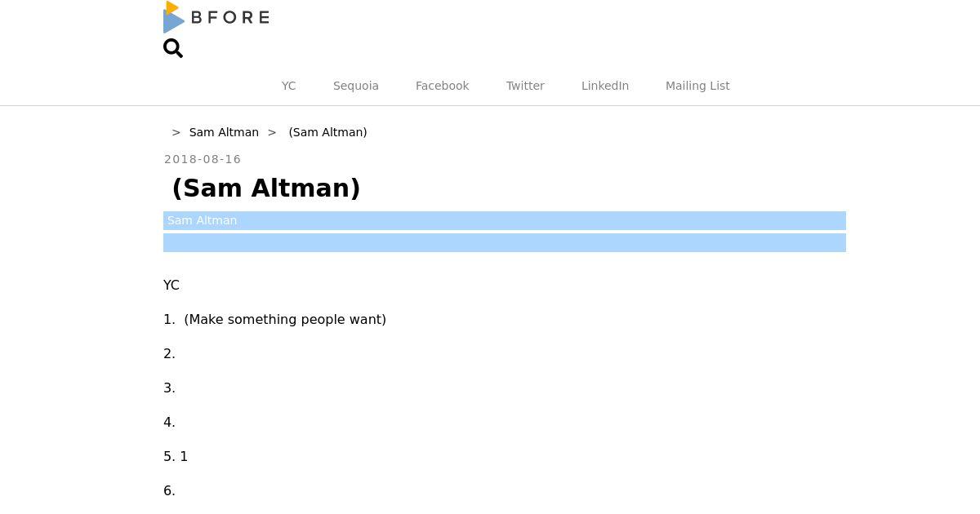Screen dimensions: 980x514
Task: Click numbered list item 5
Action: click(176, 456)
